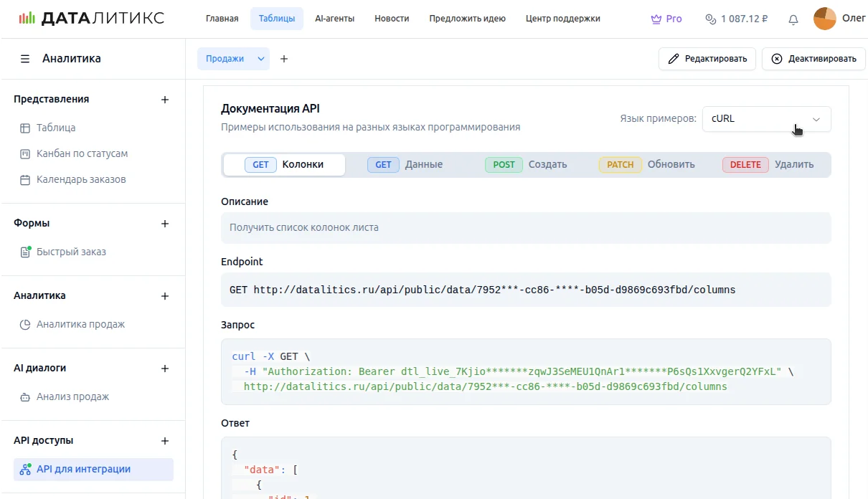Image resolution: width=868 pixels, height=499 pixels.
Task: Open the notifications bell
Action: click(x=793, y=19)
